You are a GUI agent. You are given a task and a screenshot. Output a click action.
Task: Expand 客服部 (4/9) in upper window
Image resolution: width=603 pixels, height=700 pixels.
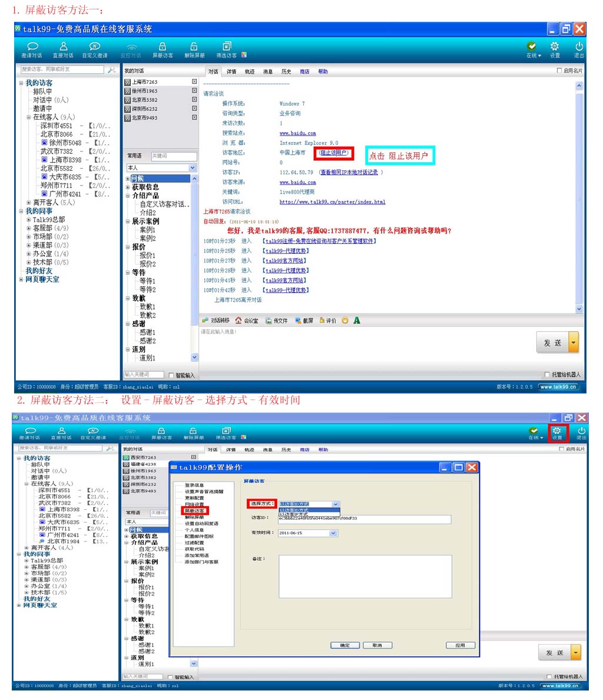click(28, 228)
